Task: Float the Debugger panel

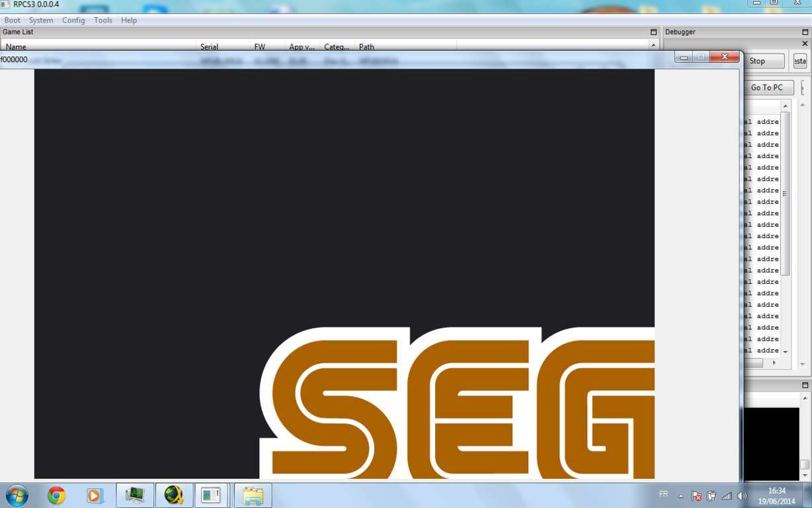Action: 805,32
